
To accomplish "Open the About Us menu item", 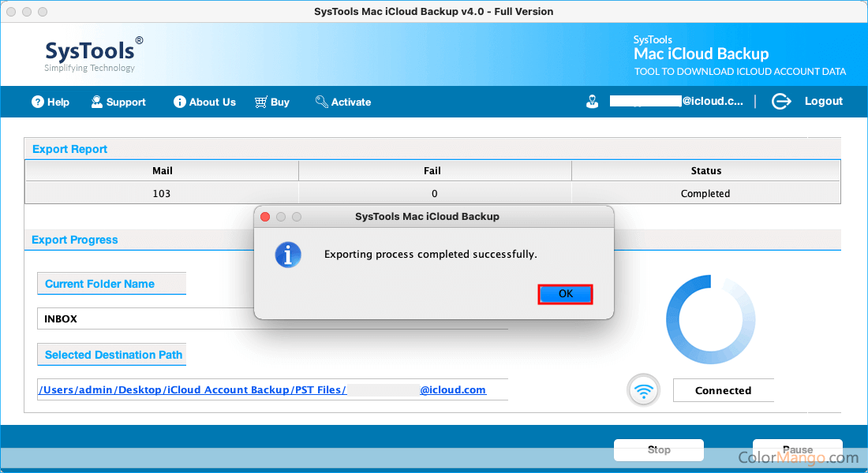I will pos(205,102).
